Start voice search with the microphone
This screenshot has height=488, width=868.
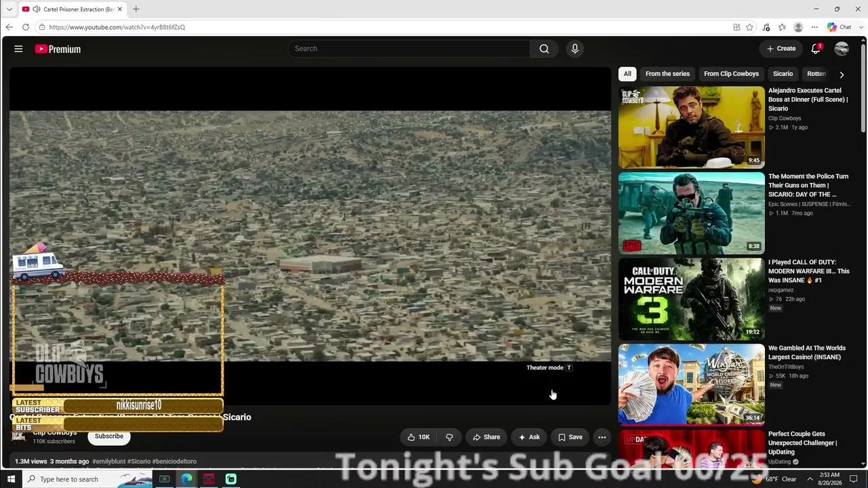[574, 49]
